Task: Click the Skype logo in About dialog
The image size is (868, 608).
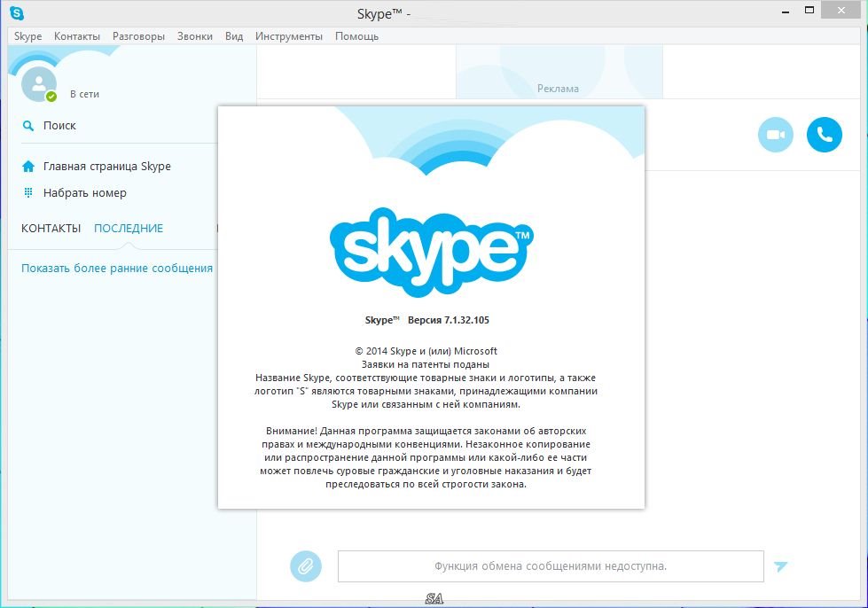Action: pos(431,252)
